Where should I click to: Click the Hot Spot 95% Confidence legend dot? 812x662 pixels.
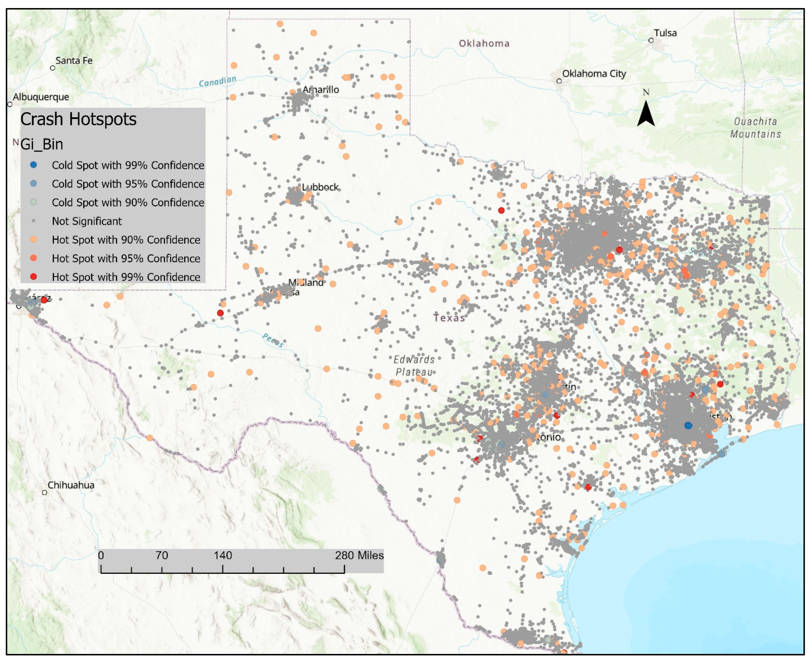tap(33, 258)
